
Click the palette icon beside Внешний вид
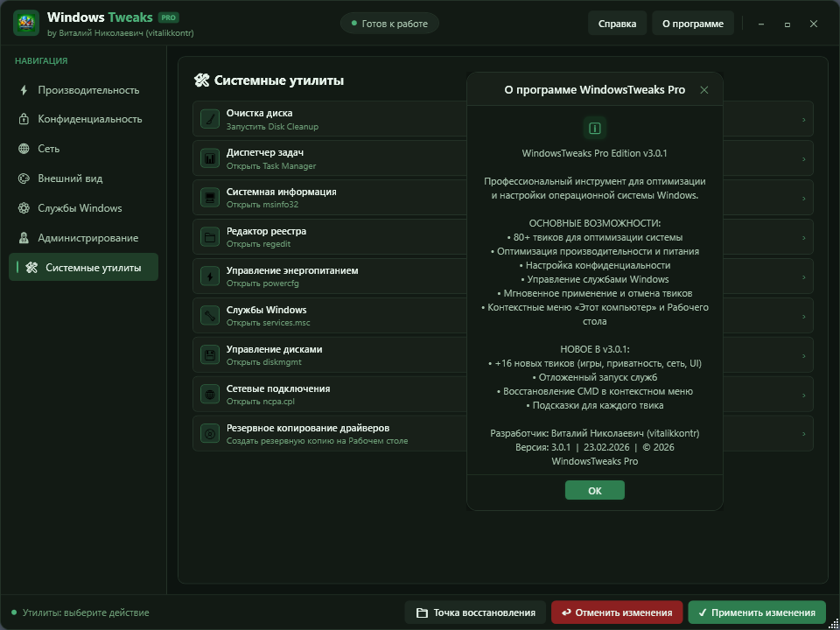click(24, 178)
